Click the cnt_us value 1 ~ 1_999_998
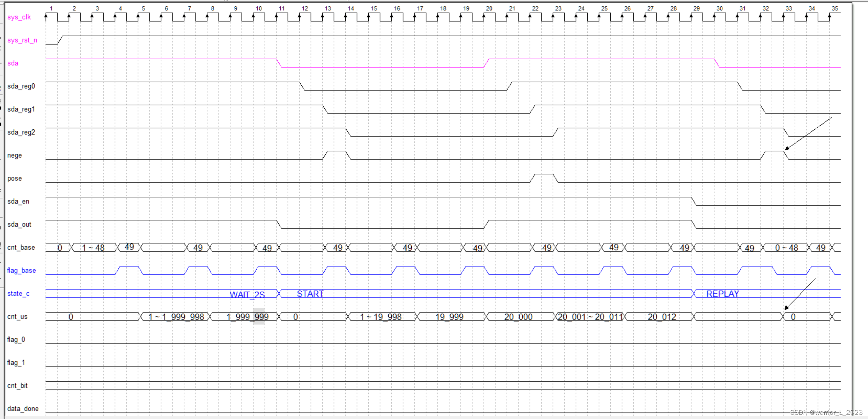The height and width of the screenshot is (419, 868). 176,317
